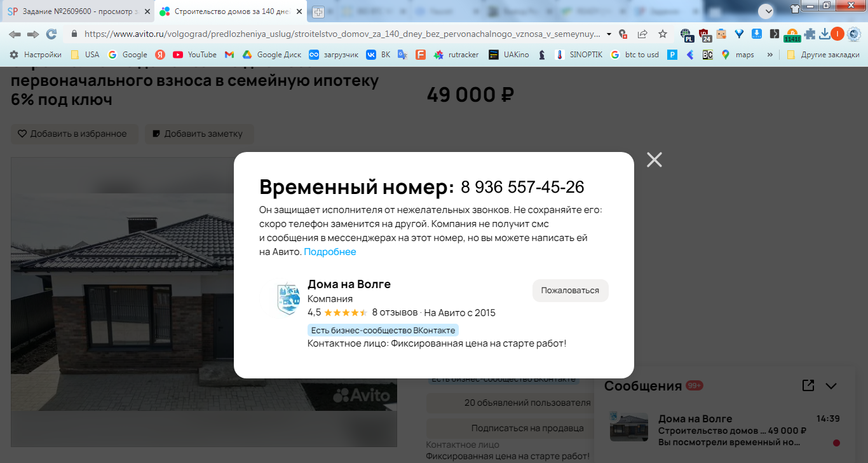Open the 'maps' bookmark
Viewport: 868px width, 463px height.
(738, 55)
